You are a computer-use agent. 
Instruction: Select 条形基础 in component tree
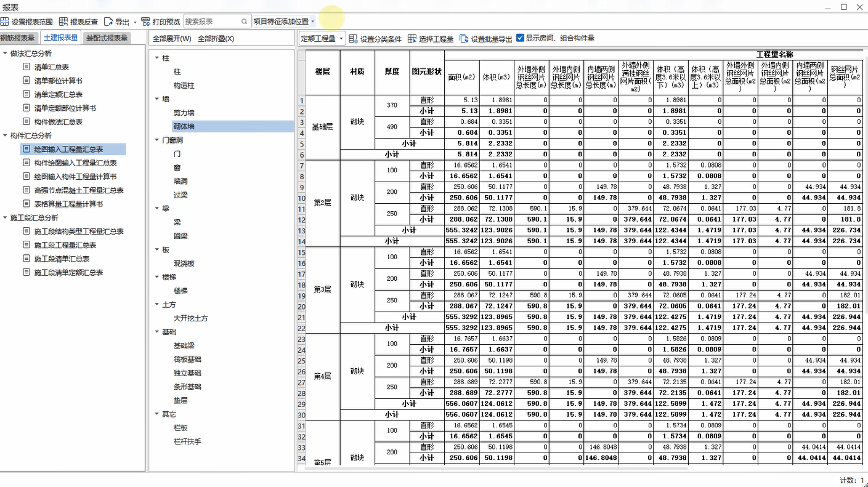[188, 387]
